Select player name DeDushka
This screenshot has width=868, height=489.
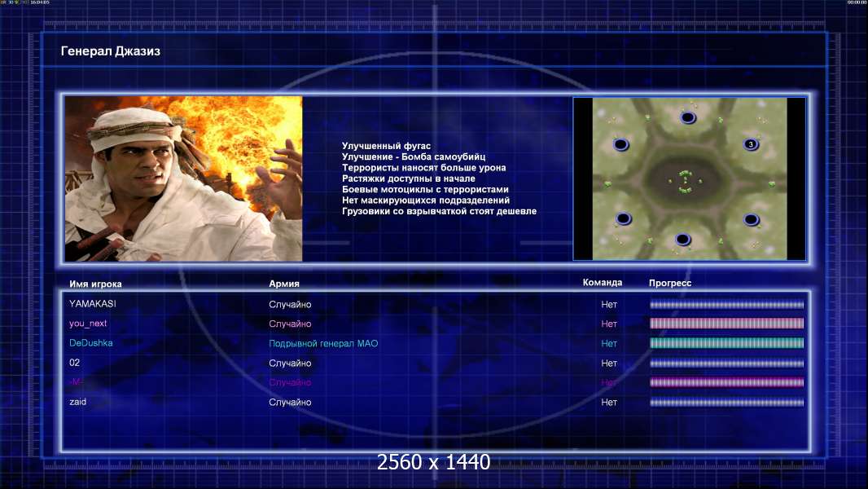click(x=90, y=343)
